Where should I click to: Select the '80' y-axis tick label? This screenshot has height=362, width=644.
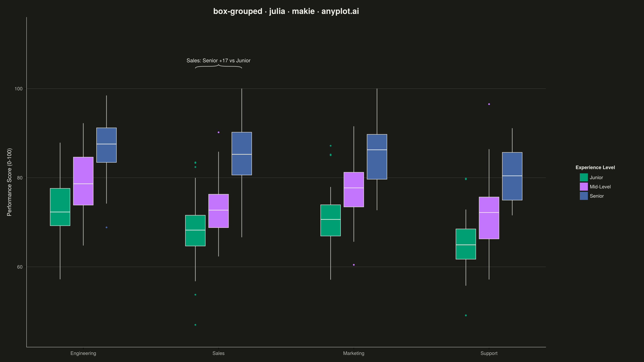coord(20,178)
